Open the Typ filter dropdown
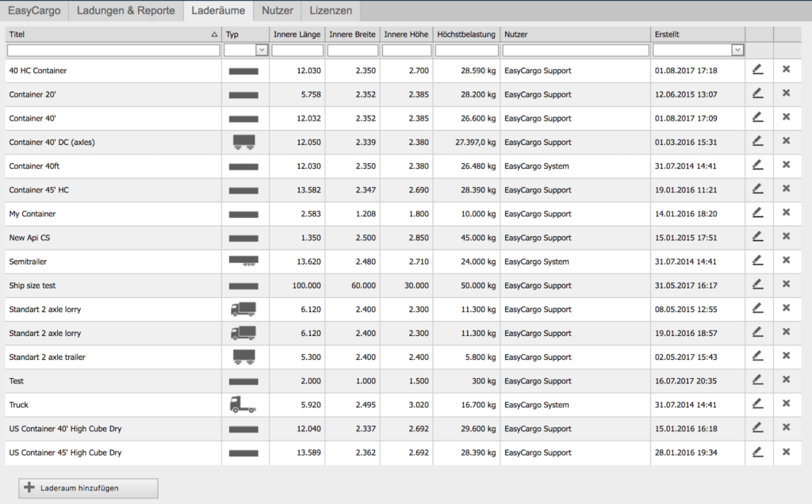The width and height of the screenshot is (812, 504). pyautogui.click(x=262, y=50)
